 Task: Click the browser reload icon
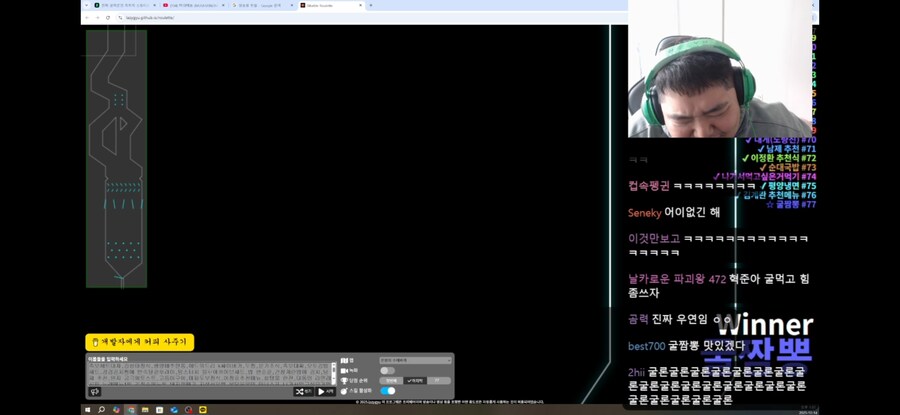tap(108, 17)
